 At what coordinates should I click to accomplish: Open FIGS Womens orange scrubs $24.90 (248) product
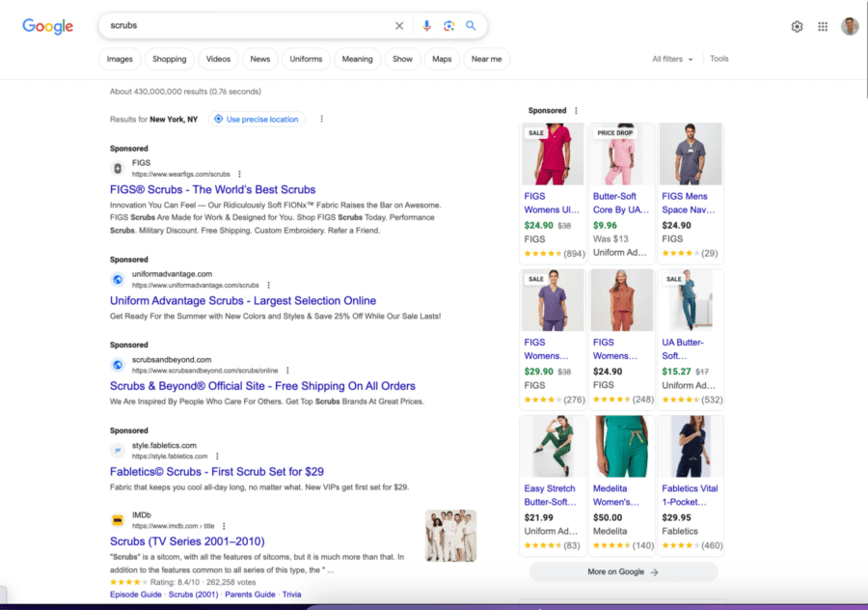coord(621,339)
